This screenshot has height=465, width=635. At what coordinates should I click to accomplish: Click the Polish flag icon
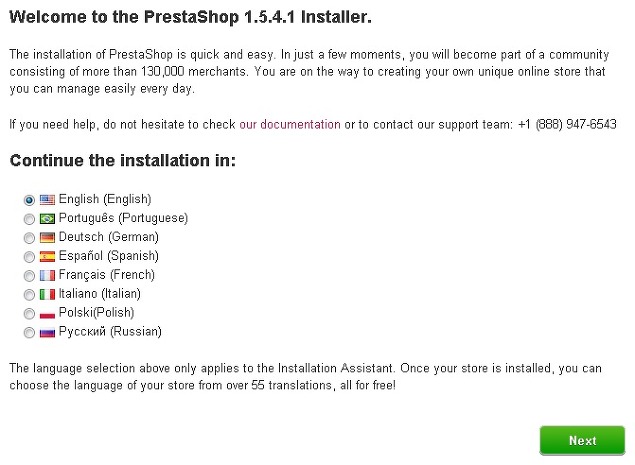point(47,314)
